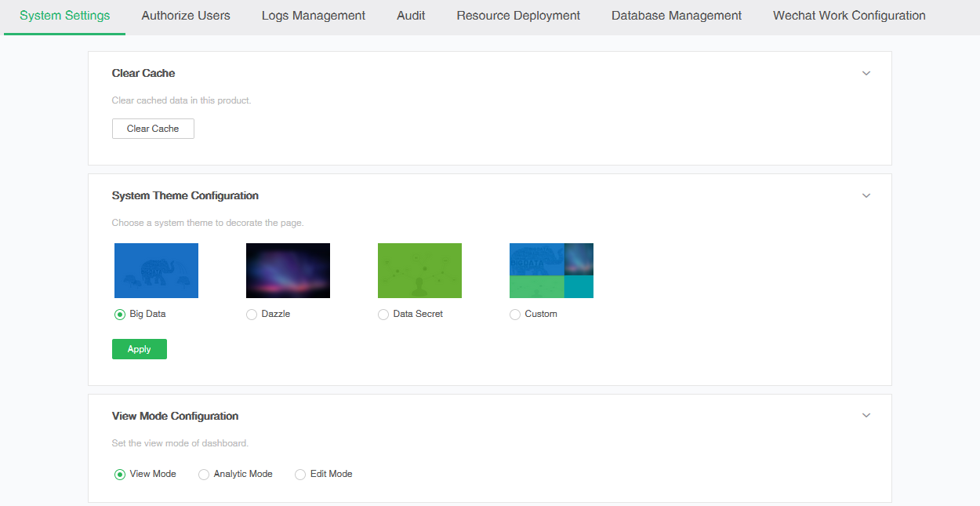Select the View Mode radio button
This screenshot has height=506, width=980.
[x=120, y=475]
